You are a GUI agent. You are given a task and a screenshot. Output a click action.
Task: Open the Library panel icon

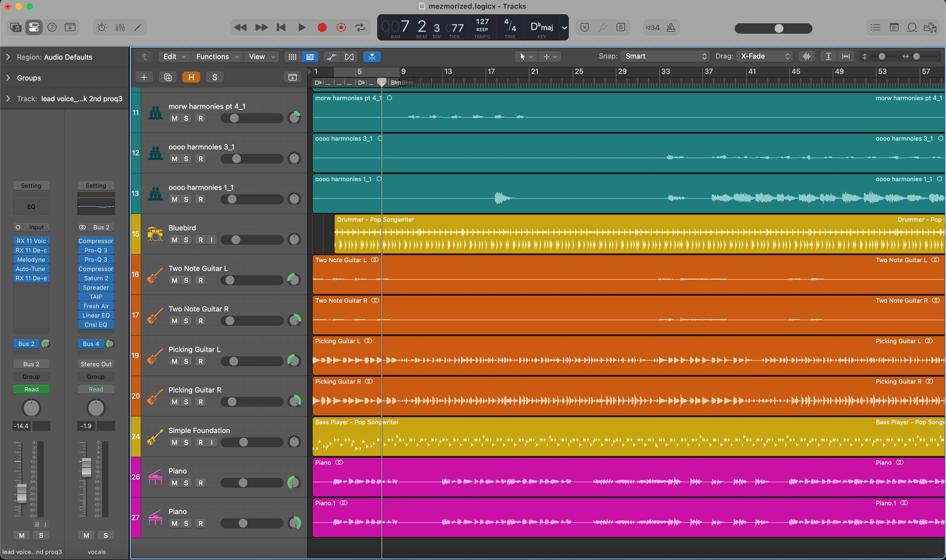pyautogui.click(x=16, y=28)
